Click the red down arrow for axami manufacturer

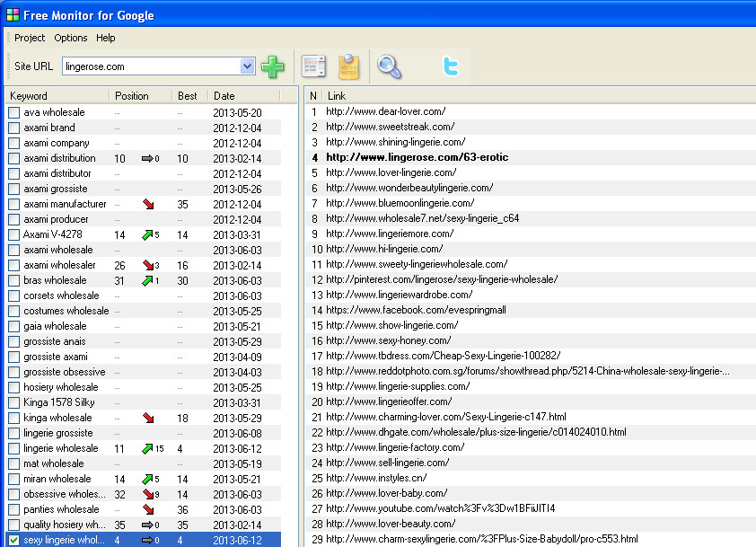click(148, 204)
